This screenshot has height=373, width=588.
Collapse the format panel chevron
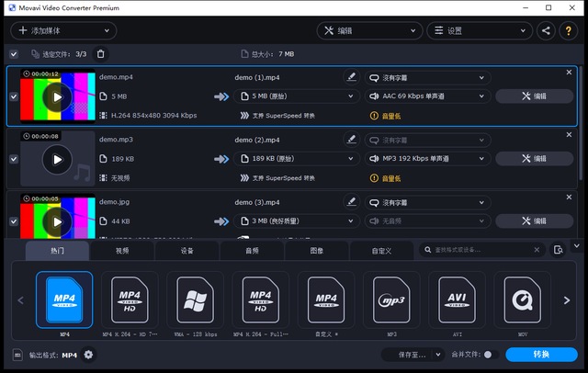[577, 246]
